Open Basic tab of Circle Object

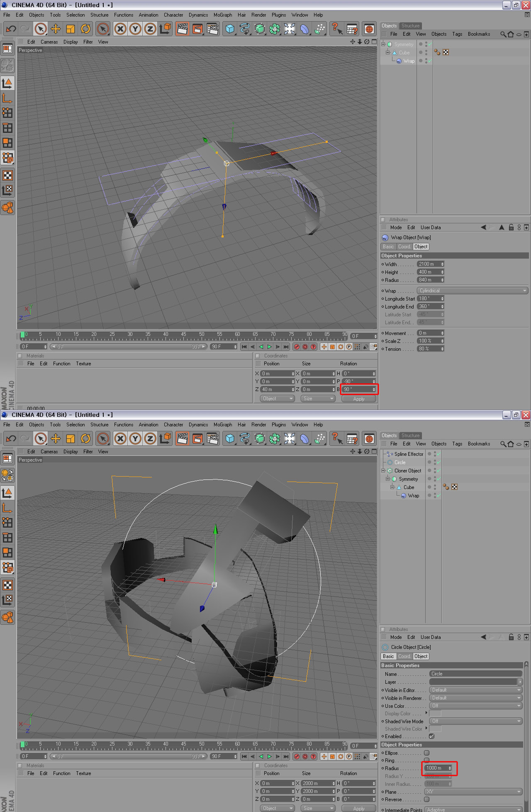pos(388,656)
